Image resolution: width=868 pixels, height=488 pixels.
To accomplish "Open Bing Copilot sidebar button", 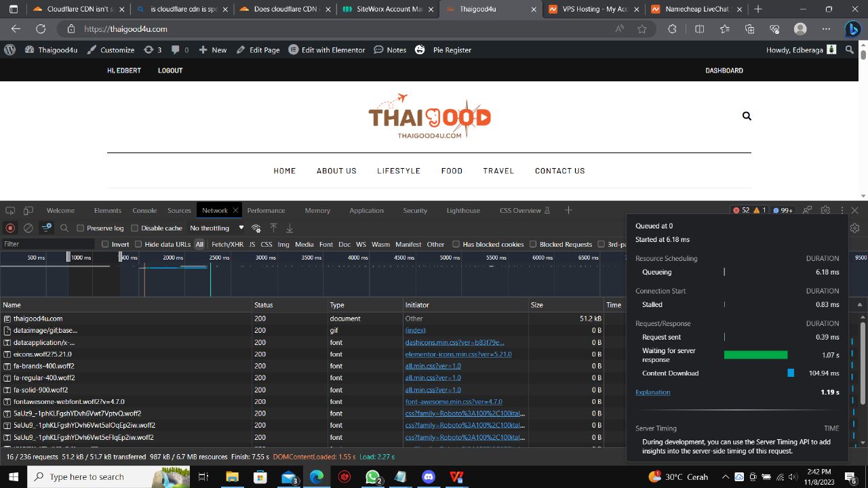I will coord(853,29).
